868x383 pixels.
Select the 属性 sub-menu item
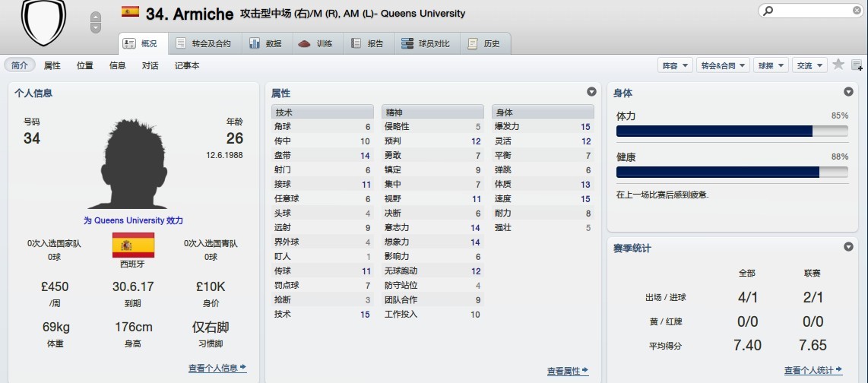(52, 65)
